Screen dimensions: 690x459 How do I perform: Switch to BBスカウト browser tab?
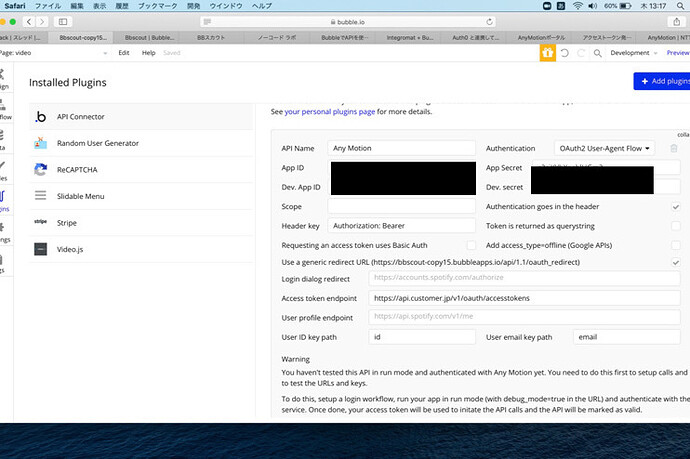coord(211,38)
